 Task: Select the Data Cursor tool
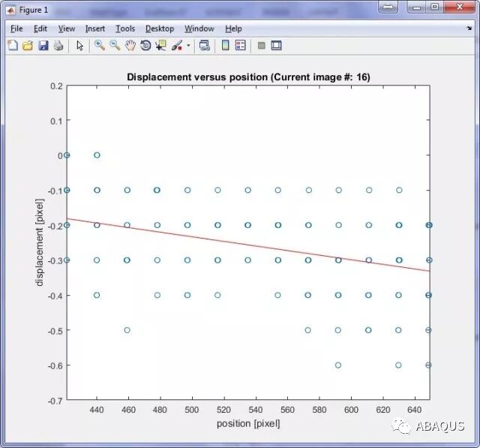click(160, 46)
